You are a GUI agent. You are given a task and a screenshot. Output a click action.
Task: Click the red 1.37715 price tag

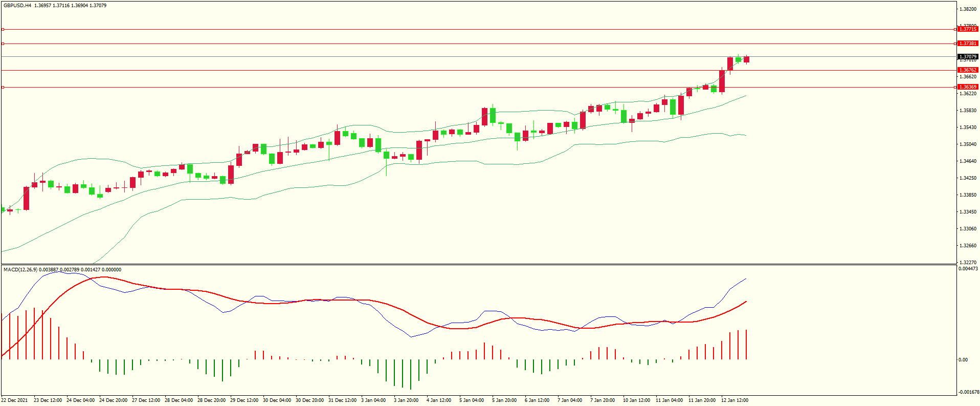point(967,29)
